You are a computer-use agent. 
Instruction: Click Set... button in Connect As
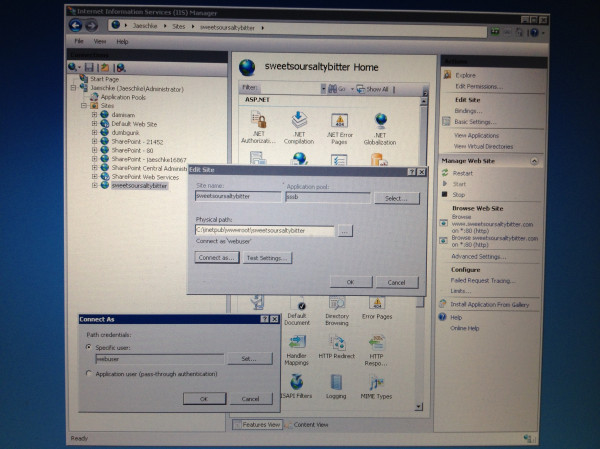pyautogui.click(x=249, y=359)
